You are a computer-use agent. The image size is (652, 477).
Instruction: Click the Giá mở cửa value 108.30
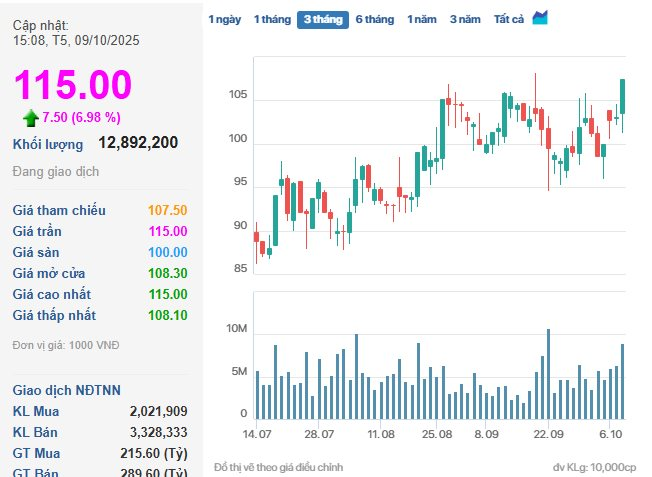click(x=167, y=273)
